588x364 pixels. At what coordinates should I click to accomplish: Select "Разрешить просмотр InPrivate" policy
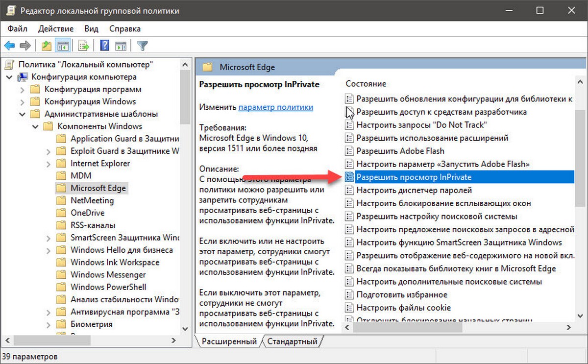tap(460, 177)
